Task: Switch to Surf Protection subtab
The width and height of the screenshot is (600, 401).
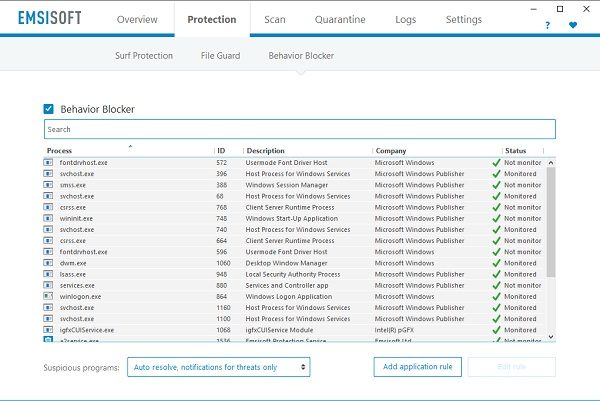Action: pos(144,56)
